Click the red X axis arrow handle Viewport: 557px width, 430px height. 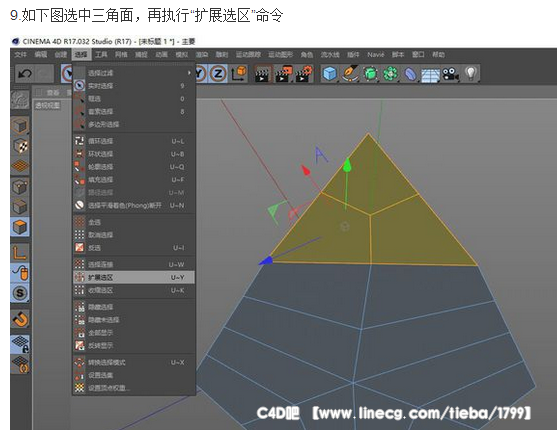pos(305,170)
